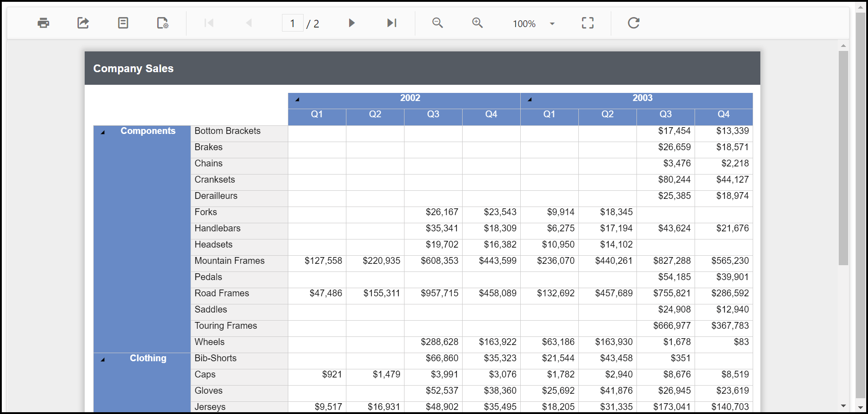868x414 pixels.
Task: Click the zoom in magnifier
Action: 477,23
